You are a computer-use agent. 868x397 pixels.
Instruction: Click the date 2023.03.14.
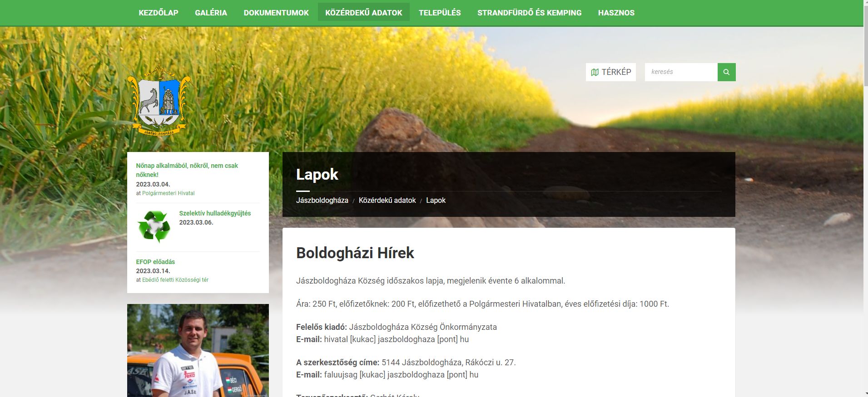coord(153,271)
